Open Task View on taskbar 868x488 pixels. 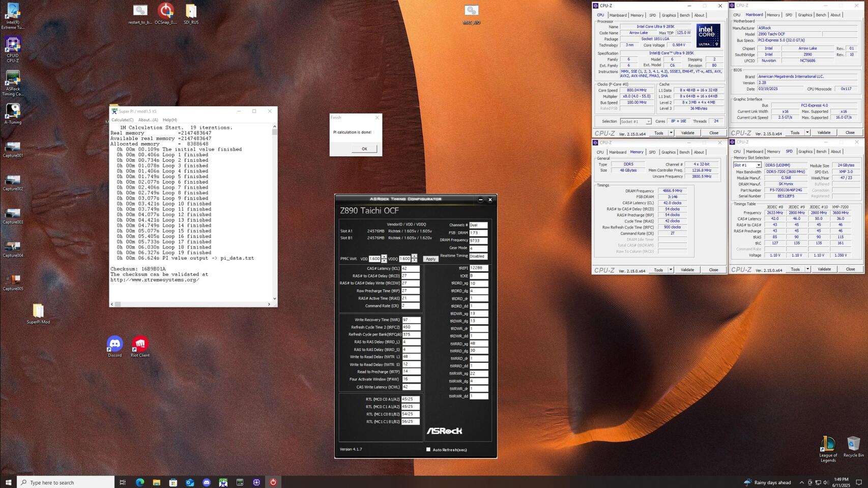pyautogui.click(x=123, y=482)
